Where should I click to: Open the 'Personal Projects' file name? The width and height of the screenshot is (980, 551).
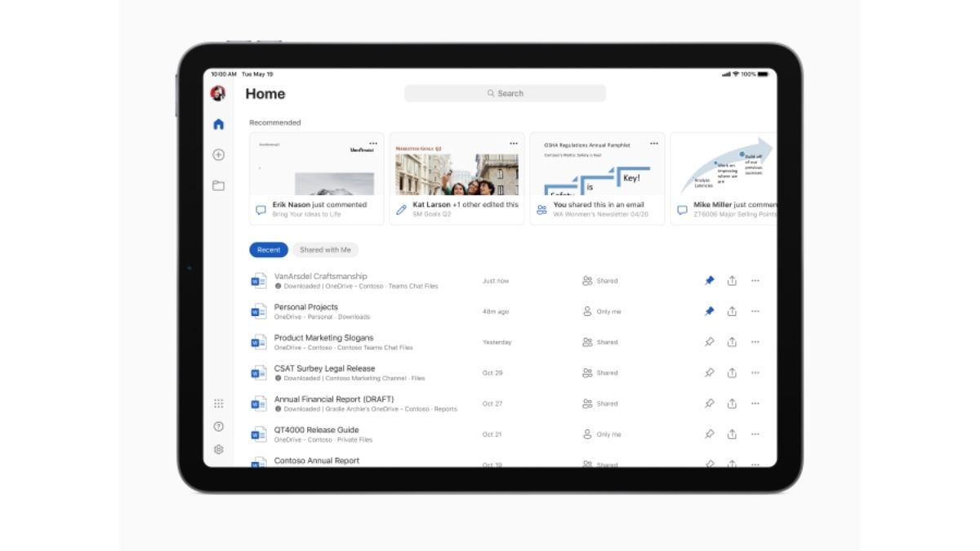(x=306, y=307)
